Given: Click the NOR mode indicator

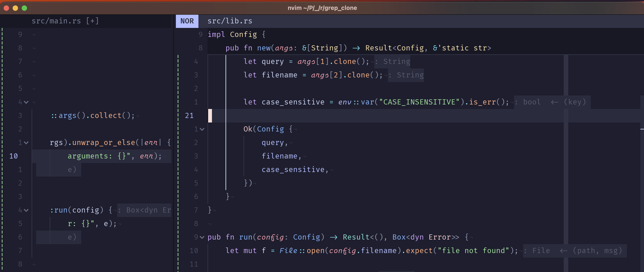Looking at the screenshot, I should click(x=187, y=21).
